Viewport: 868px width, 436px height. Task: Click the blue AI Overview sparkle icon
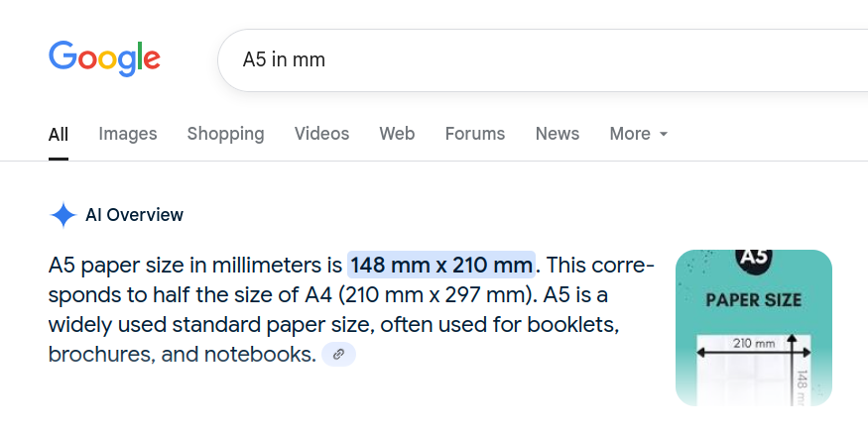[x=63, y=215]
